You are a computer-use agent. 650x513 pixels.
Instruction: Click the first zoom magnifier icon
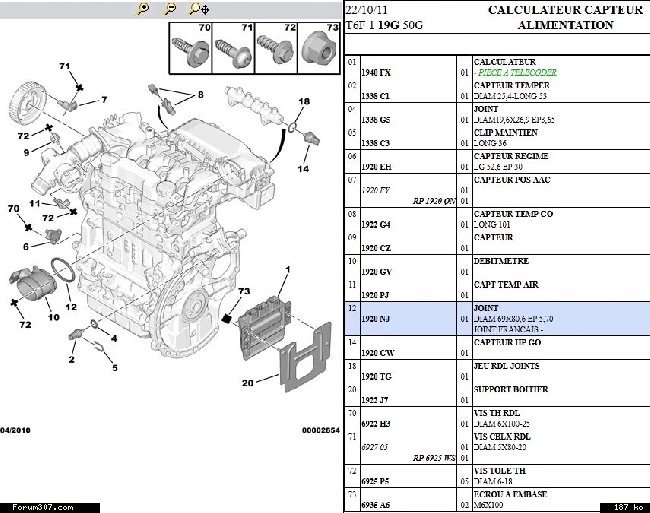tap(144, 8)
